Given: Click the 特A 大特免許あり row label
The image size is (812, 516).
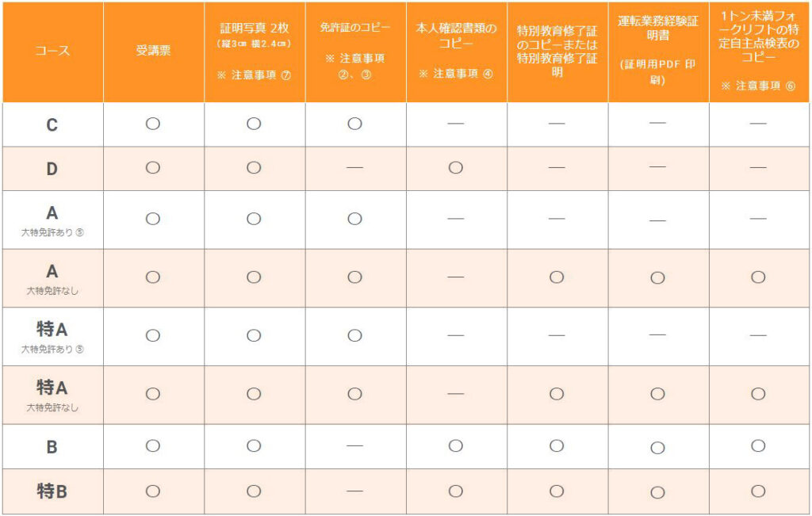Looking at the screenshot, I should tap(52, 337).
